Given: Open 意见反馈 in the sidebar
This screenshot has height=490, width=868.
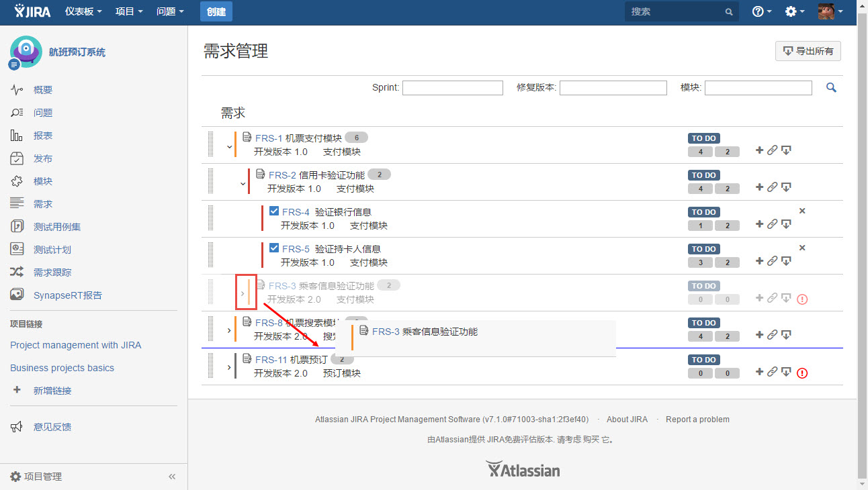Looking at the screenshot, I should 52,427.
